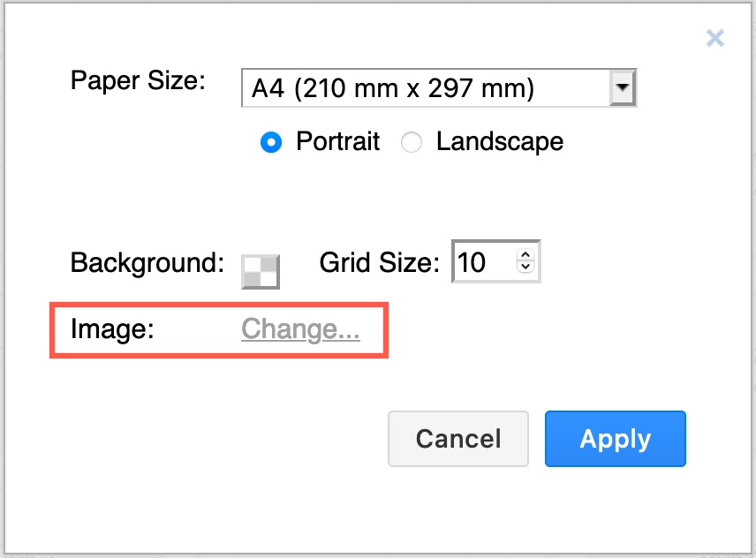Cancel the page setup dialog
Screen dimensions: 756x558
pyautogui.click(x=458, y=439)
